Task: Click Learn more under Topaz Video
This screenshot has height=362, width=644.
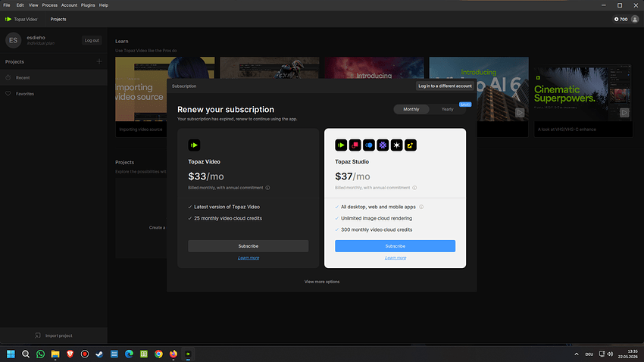Action: [249, 257]
